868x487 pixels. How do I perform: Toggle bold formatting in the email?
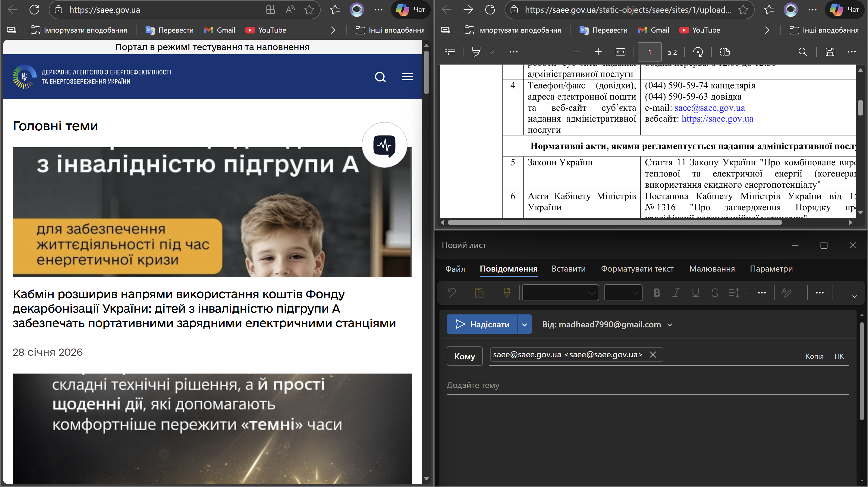657,293
